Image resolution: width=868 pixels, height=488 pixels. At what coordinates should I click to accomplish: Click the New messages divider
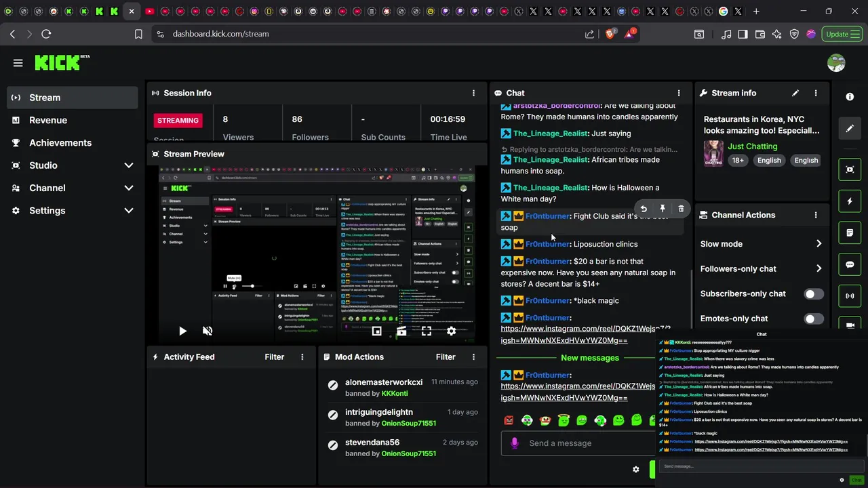pos(589,358)
